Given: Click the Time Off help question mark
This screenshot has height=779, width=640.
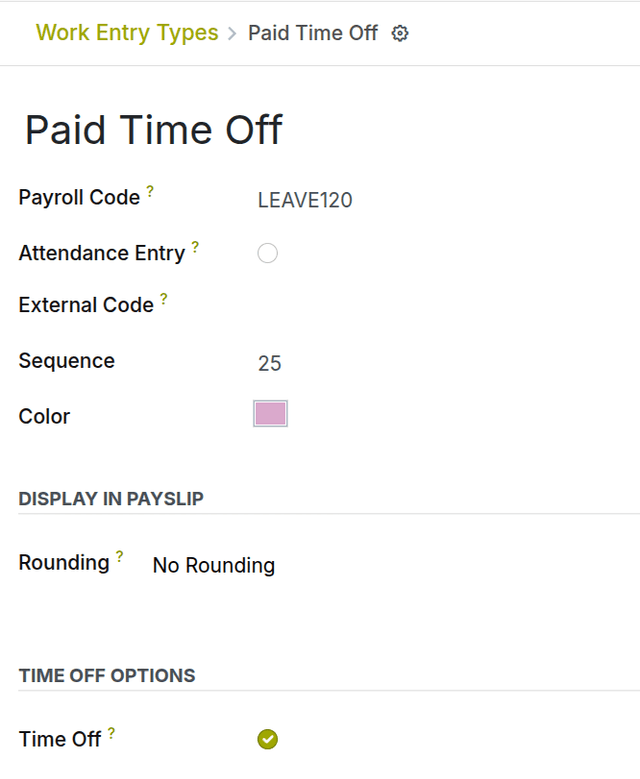Looking at the screenshot, I should point(111,732).
